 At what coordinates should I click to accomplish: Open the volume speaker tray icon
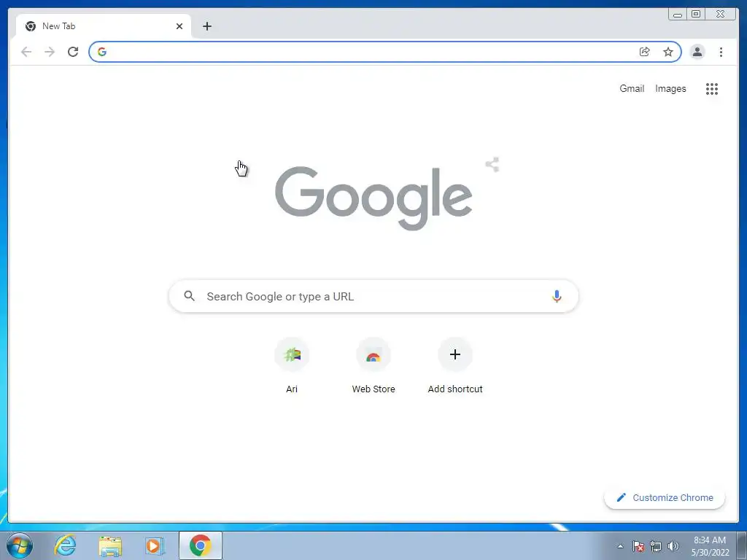[x=673, y=546]
